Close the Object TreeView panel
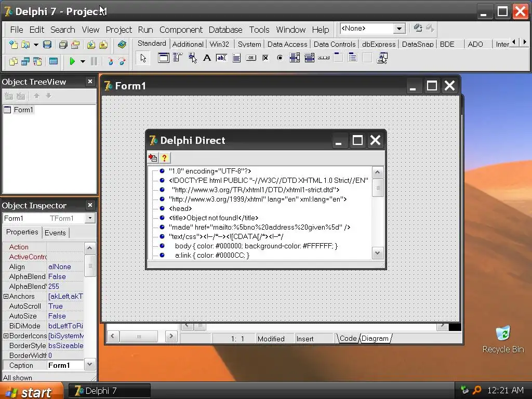532x399 pixels. [90, 82]
